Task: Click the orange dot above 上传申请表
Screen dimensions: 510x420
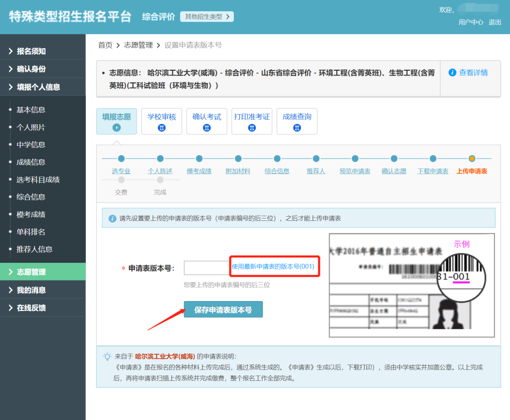Action: tap(472, 159)
